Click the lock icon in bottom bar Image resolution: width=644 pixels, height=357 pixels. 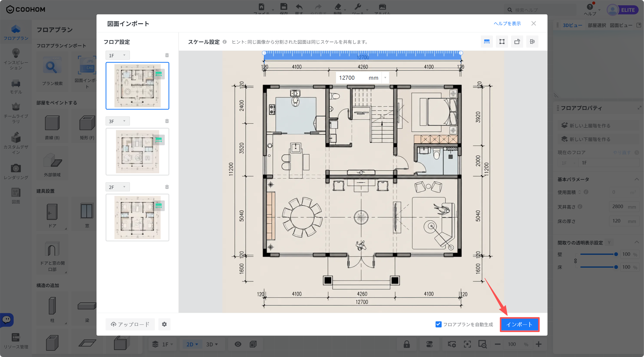point(407,344)
